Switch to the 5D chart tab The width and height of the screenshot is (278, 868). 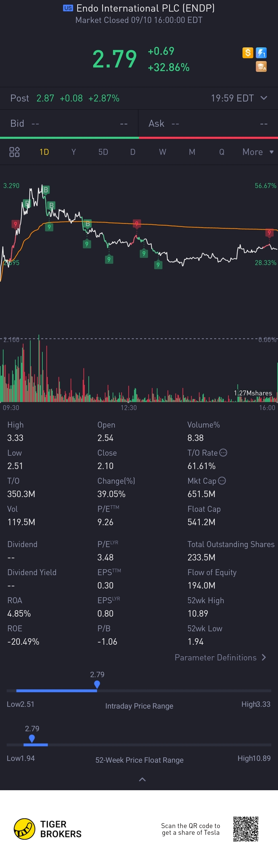coord(103,152)
